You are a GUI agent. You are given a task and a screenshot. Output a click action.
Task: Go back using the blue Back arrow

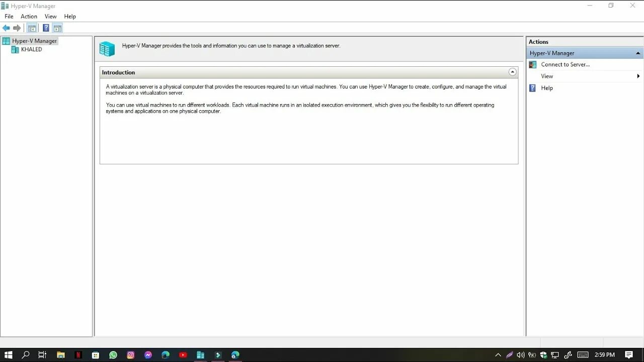(6, 28)
